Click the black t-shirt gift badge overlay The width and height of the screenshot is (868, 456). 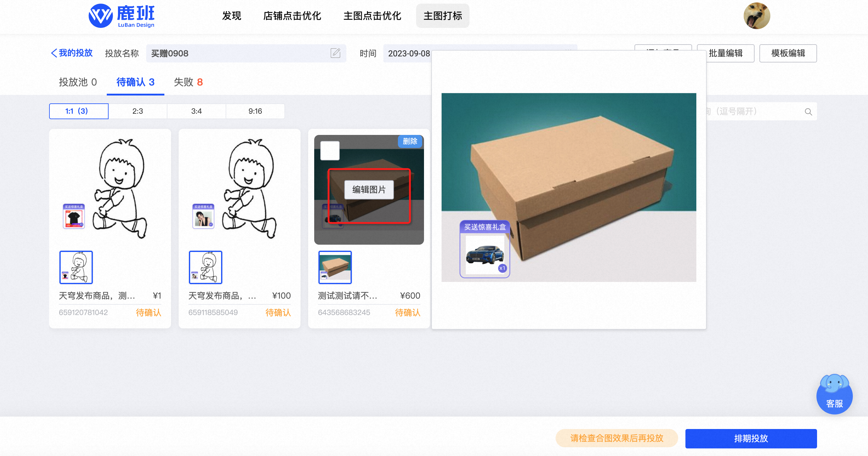pos(74,216)
